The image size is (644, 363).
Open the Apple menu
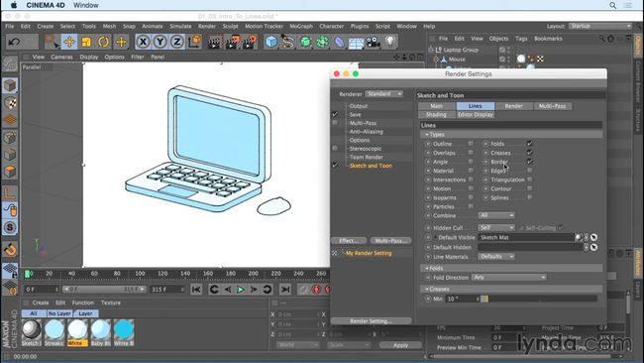point(14,5)
